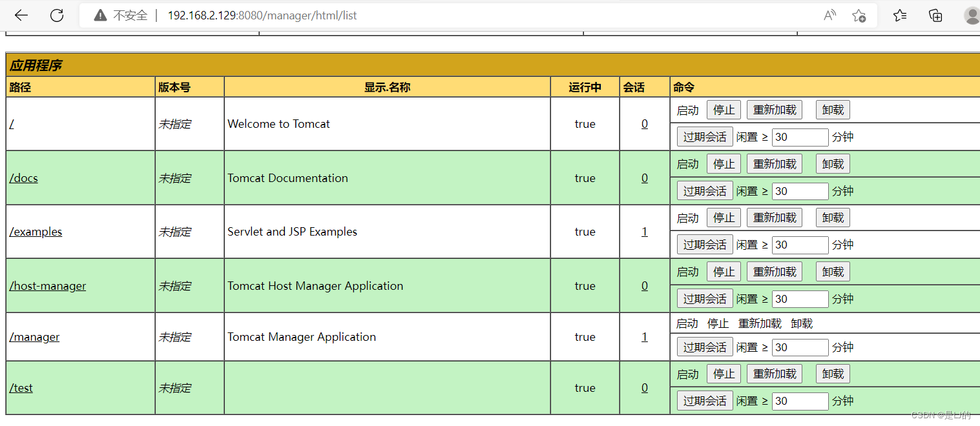Click 'Tomcat Host Manager Application' text

(315, 286)
